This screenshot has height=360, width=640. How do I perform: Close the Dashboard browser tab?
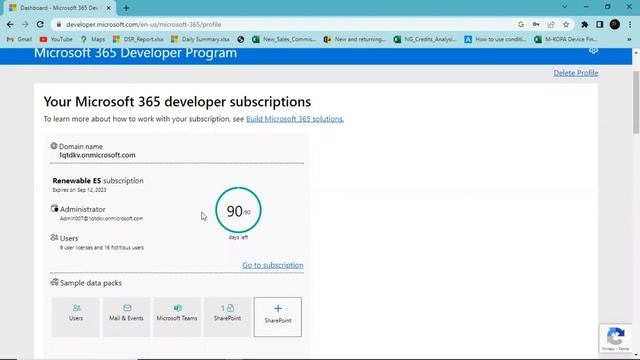(109, 8)
